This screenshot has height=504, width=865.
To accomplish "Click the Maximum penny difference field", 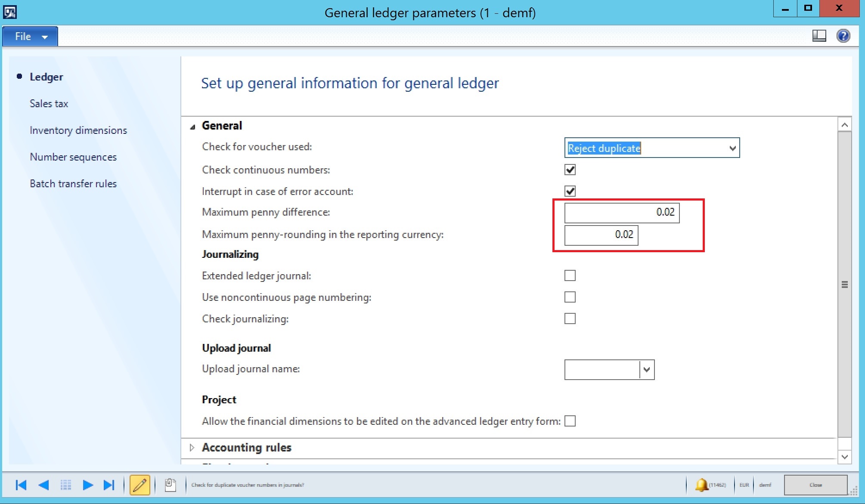I will point(622,213).
